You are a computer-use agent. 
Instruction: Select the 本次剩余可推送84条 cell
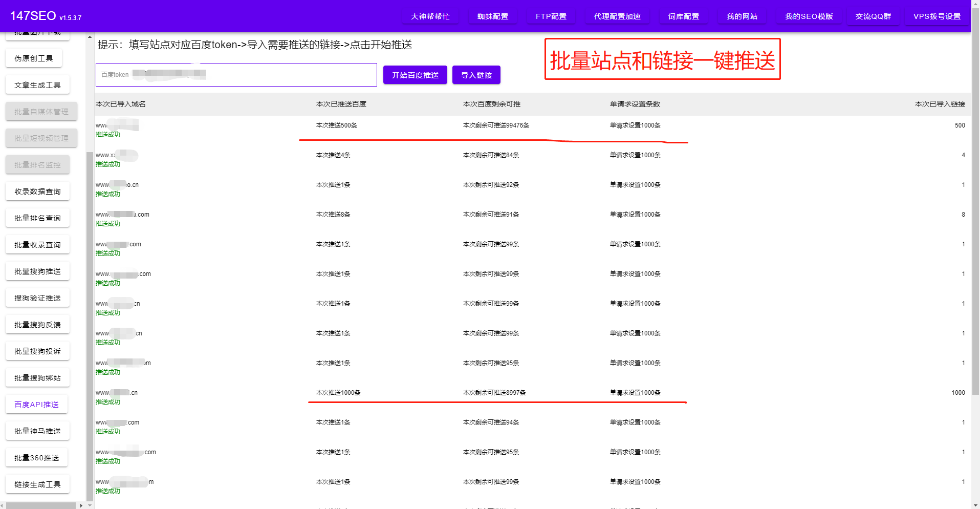[x=491, y=155]
